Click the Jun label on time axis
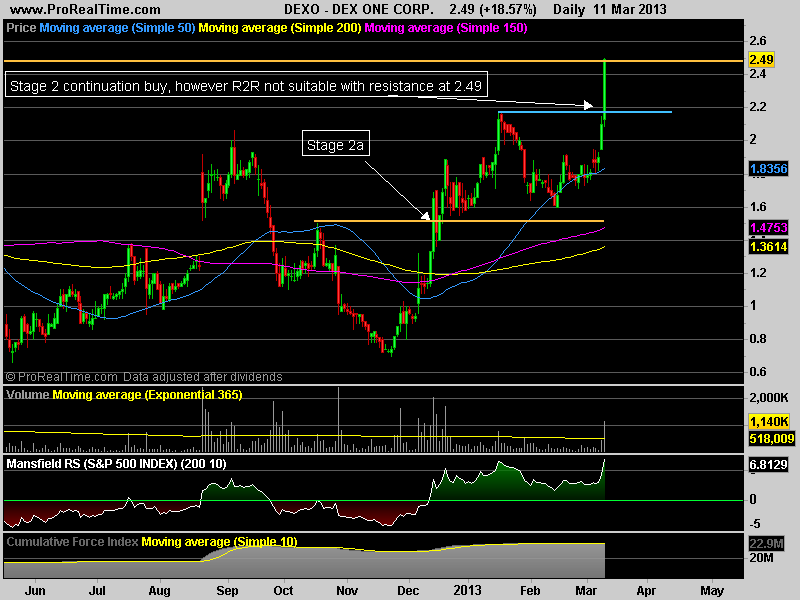This screenshot has height=600, width=800. coord(35,590)
